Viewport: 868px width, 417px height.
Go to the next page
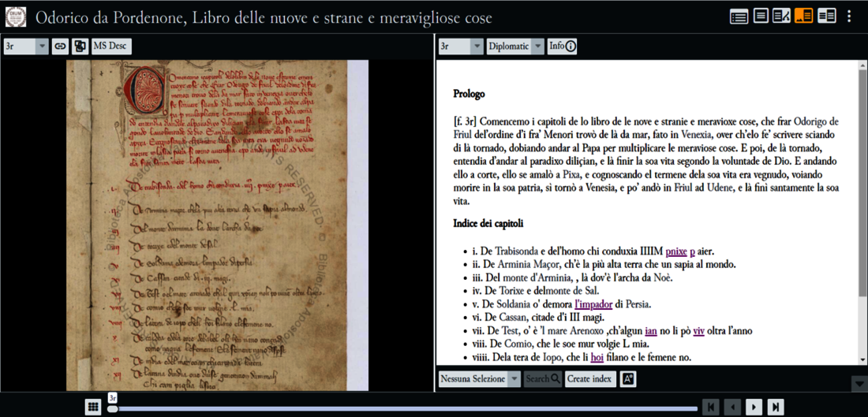[754, 407]
